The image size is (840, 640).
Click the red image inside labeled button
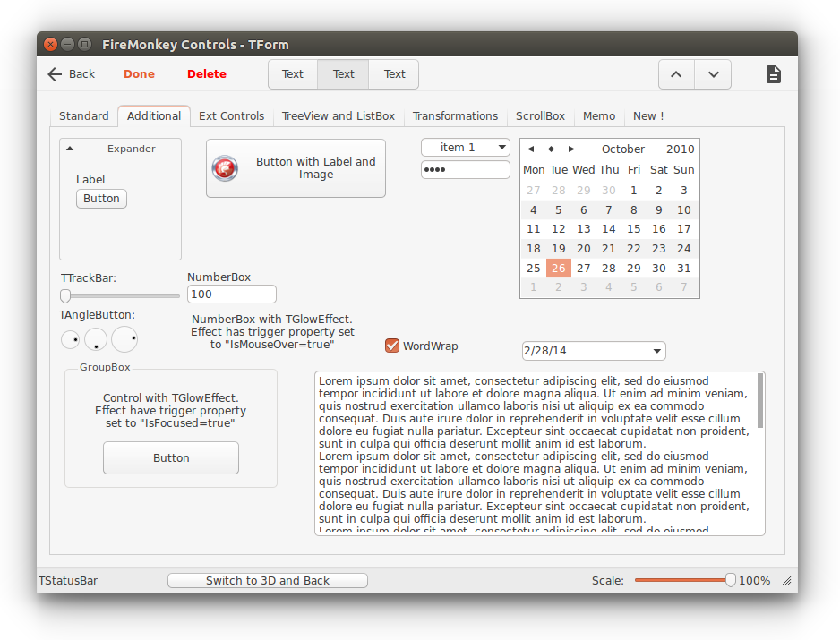pyautogui.click(x=225, y=168)
